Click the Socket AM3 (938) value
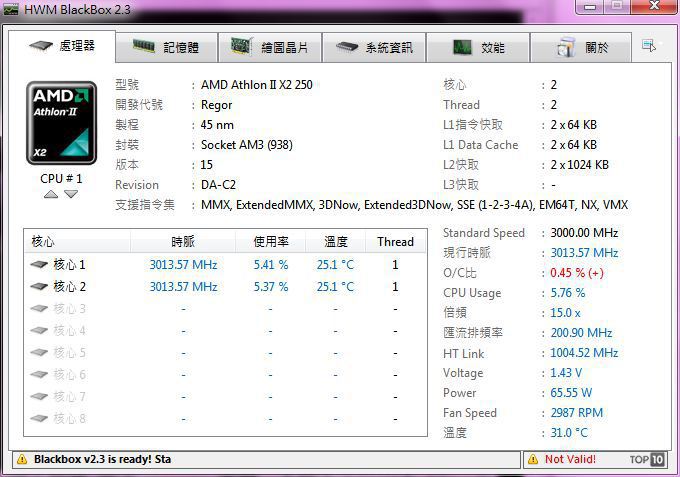 pos(247,145)
